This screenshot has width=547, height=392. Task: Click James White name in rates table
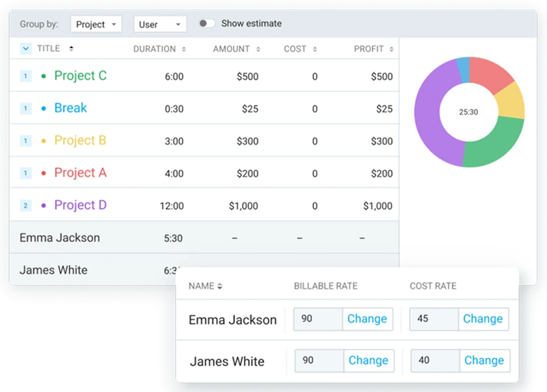point(227,361)
